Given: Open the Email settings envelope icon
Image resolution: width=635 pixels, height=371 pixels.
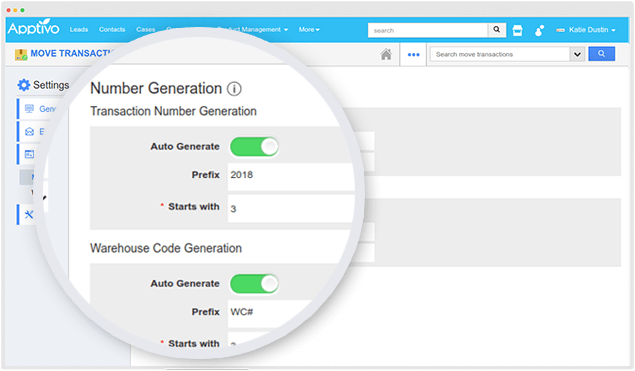Looking at the screenshot, I should coord(29,132).
